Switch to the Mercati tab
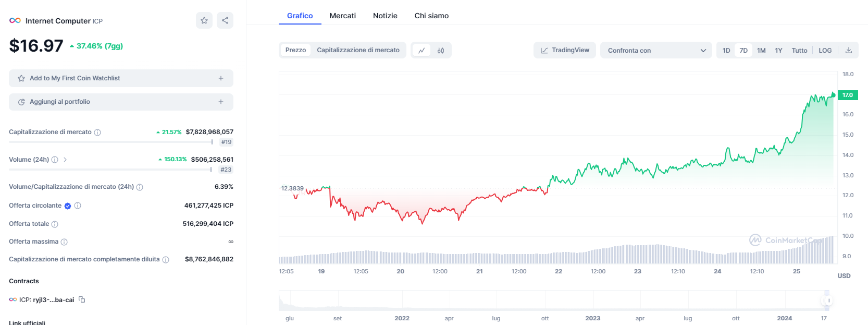The width and height of the screenshot is (868, 325). [x=342, y=16]
